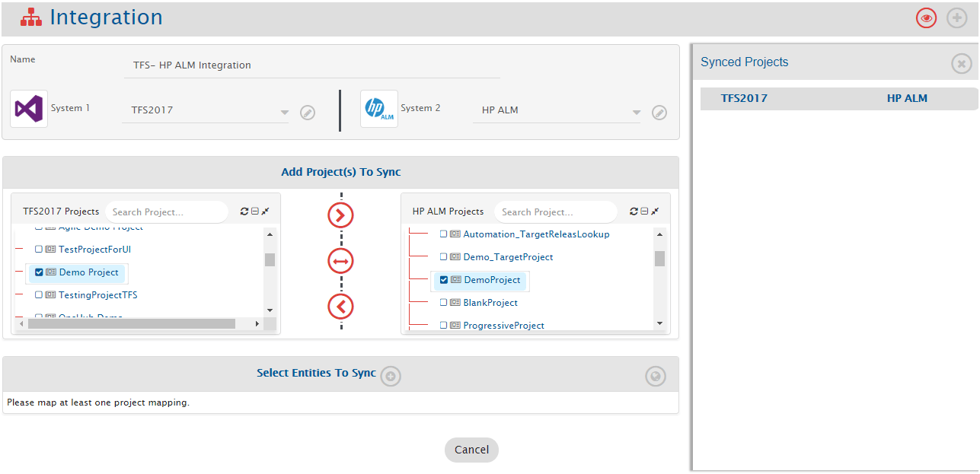The image size is (980, 474).
Task: Edit System 1 TFS2017 pencil icon
Action: tap(308, 113)
